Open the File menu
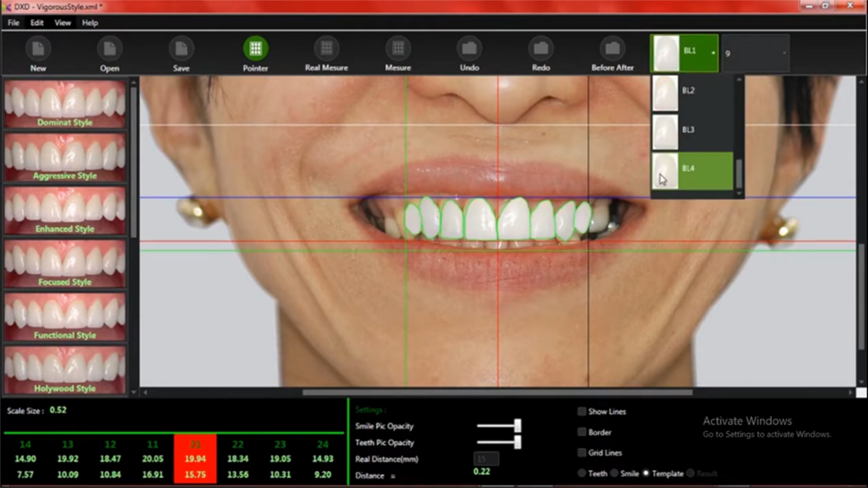The width and height of the screenshot is (868, 488). point(14,23)
